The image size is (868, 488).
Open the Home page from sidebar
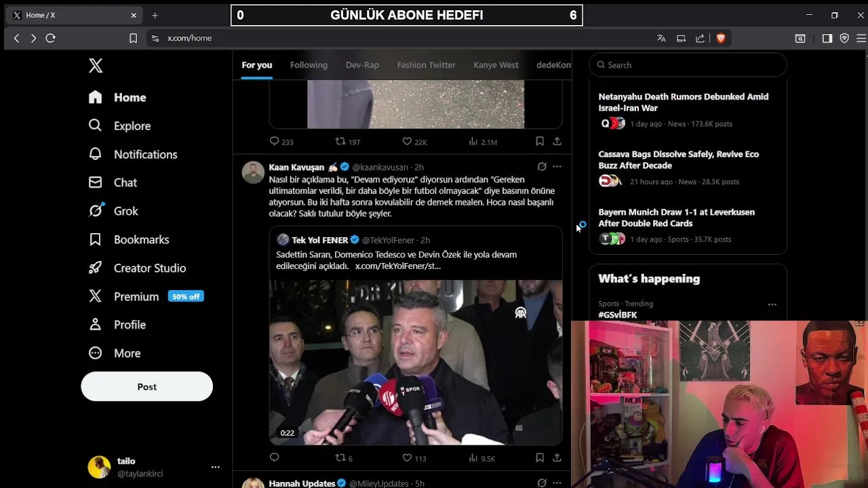click(117, 98)
